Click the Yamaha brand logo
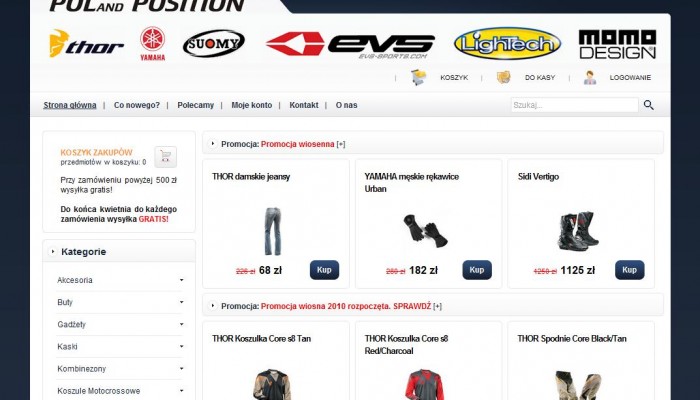This screenshot has height=400, width=700. pos(153,43)
